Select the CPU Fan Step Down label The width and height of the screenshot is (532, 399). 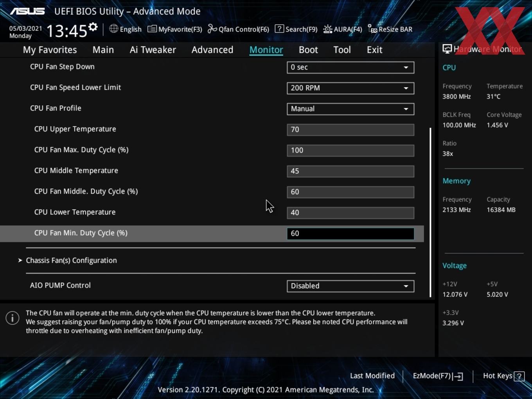(62, 66)
